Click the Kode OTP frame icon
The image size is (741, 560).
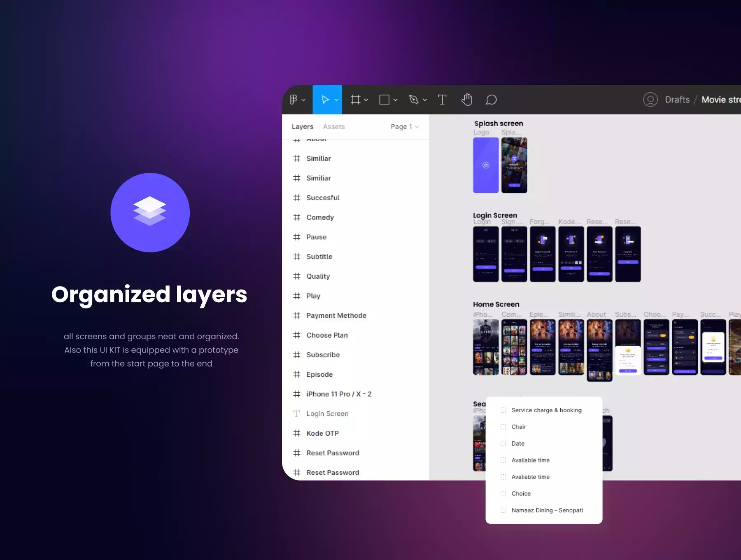click(x=296, y=433)
